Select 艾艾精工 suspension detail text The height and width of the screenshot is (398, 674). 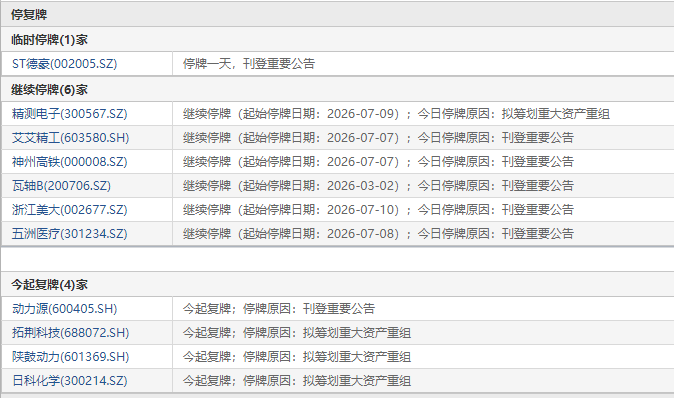coord(378,138)
